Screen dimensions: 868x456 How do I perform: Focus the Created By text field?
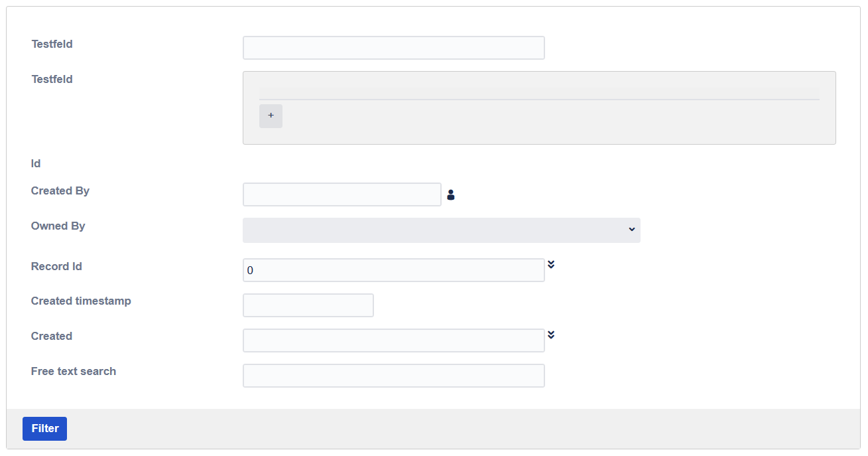point(341,194)
